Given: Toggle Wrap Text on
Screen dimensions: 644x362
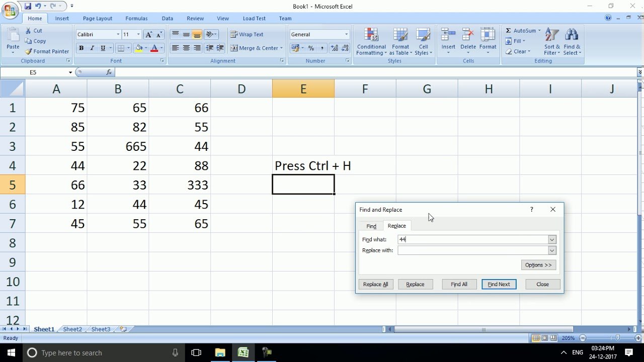Looking at the screenshot, I should pyautogui.click(x=247, y=35).
